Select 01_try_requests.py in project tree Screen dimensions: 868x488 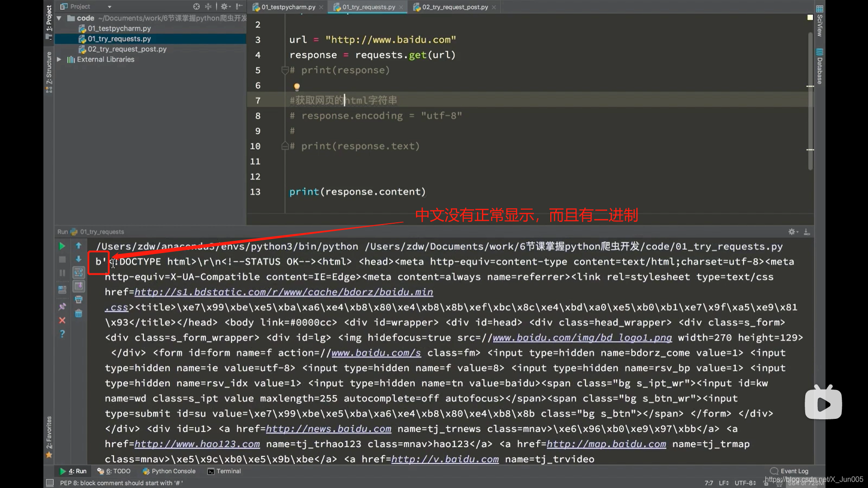pyautogui.click(x=119, y=39)
